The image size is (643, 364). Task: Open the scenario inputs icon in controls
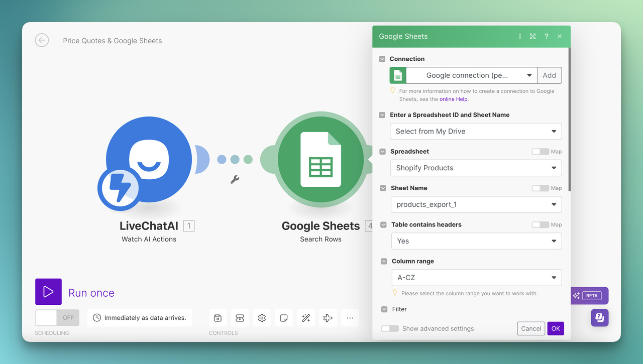pyautogui.click(x=240, y=318)
